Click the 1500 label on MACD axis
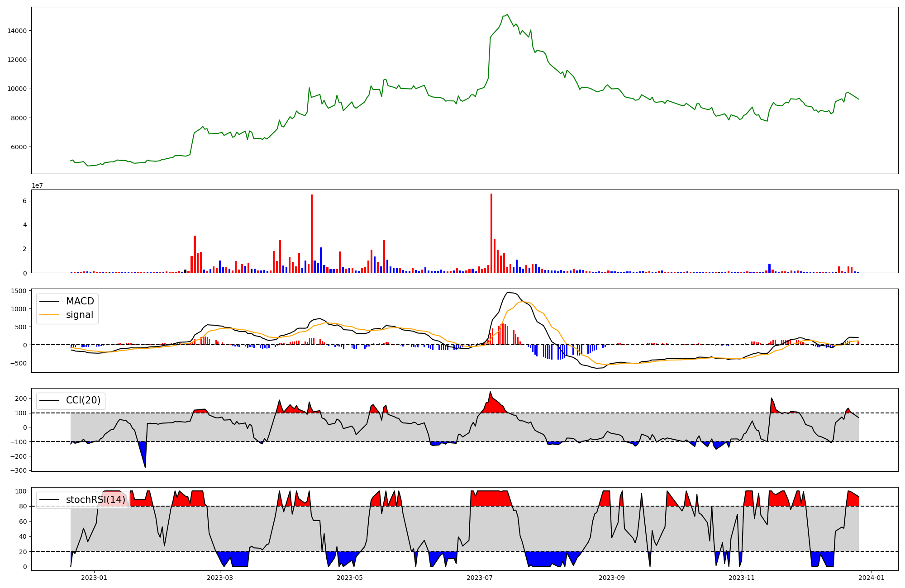This screenshot has width=905, height=588. (x=19, y=291)
